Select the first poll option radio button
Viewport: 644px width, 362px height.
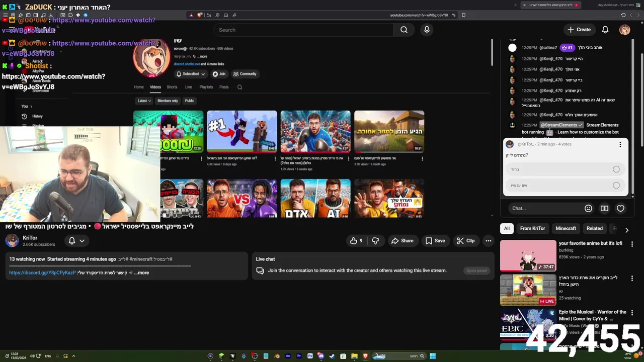616,169
